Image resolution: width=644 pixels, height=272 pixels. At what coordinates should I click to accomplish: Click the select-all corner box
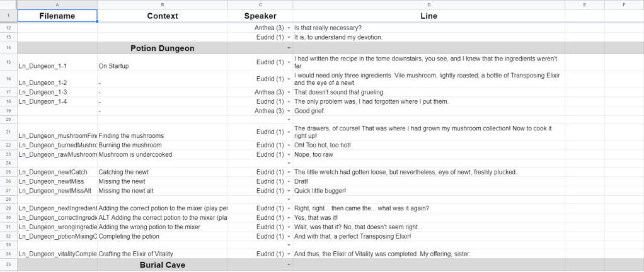[8, 4]
